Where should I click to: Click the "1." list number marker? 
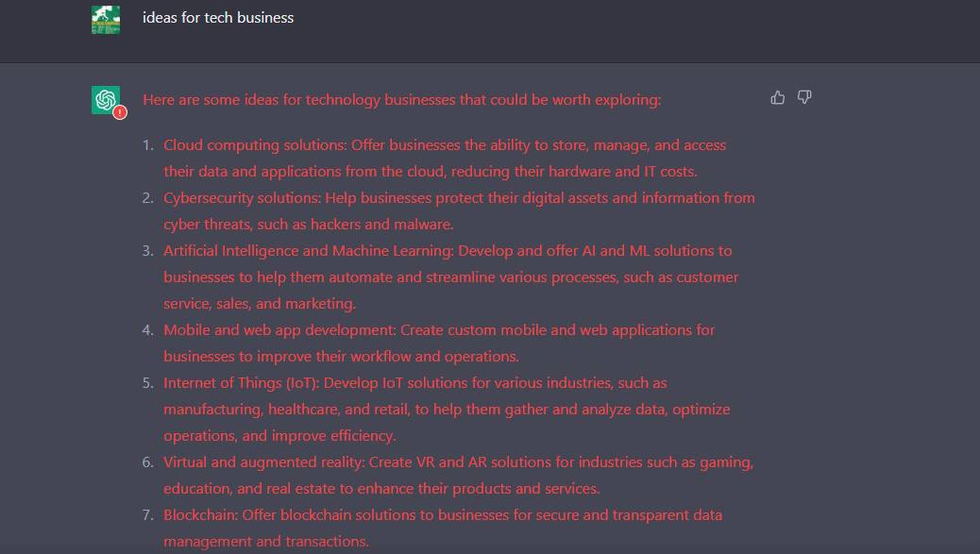tap(147, 145)
